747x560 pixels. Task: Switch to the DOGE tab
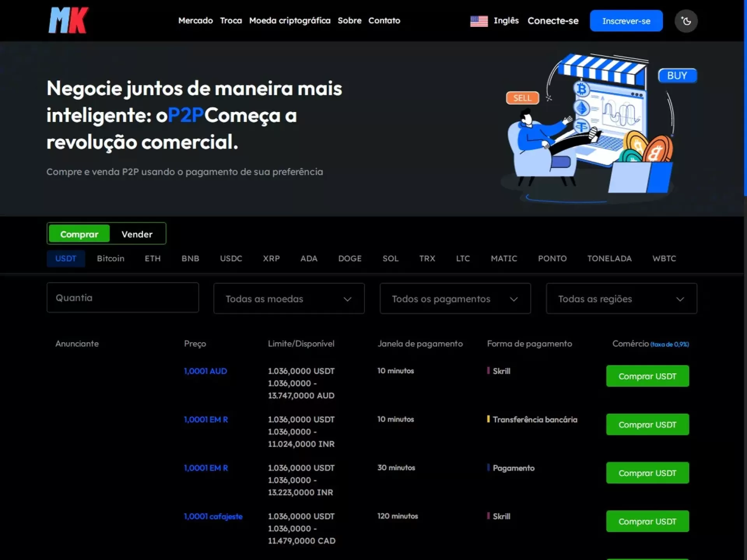350,259
